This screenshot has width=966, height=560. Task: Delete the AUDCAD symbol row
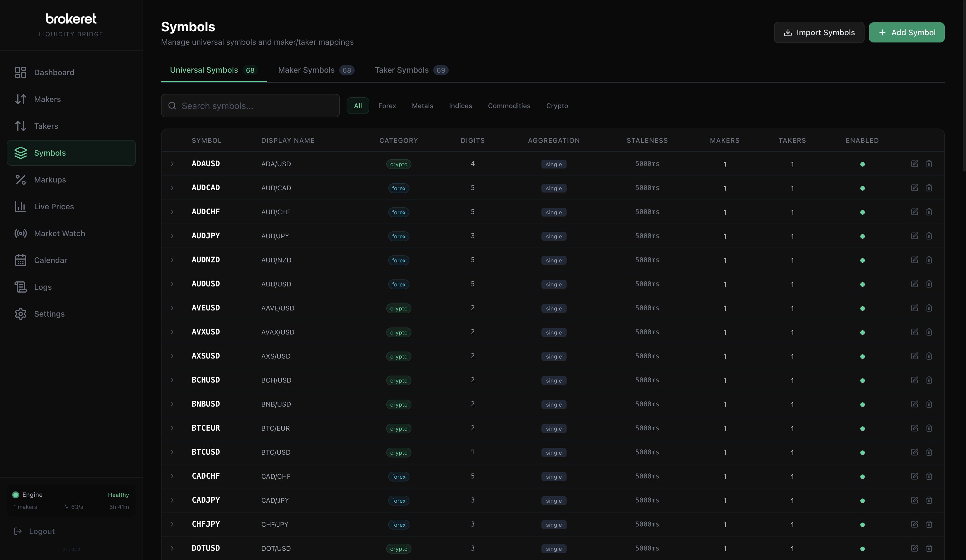click(929, 188)
